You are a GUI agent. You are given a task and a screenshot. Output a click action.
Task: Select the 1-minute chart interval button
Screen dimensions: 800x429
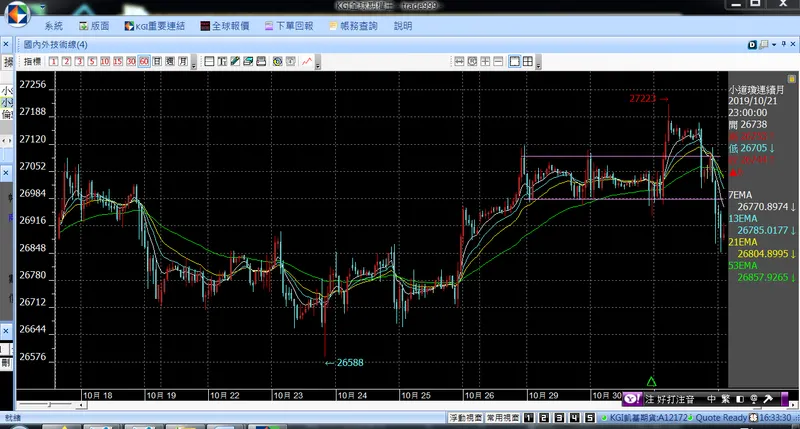pos(54,62)
